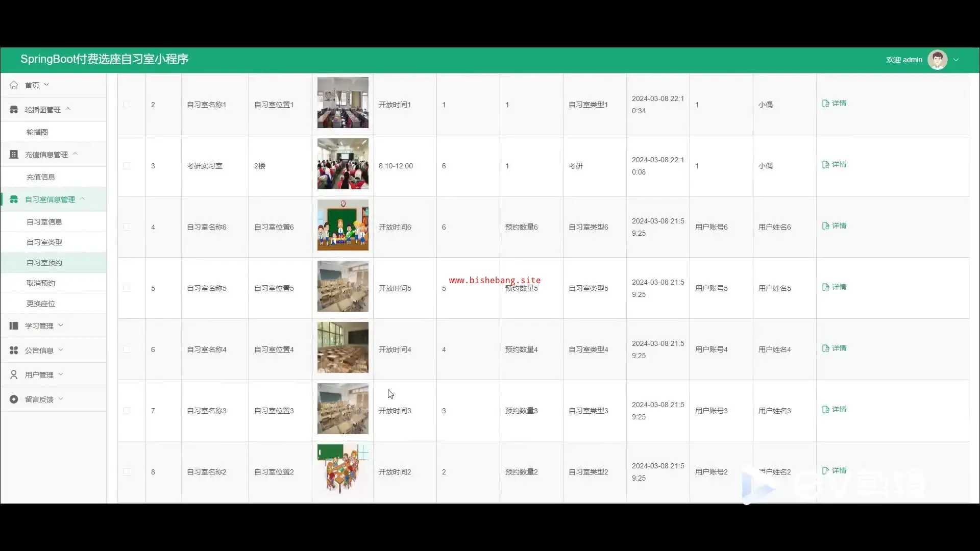Check the checkbox for row 3 考研实习室
980x551 pixels.
tap(127, 166)
